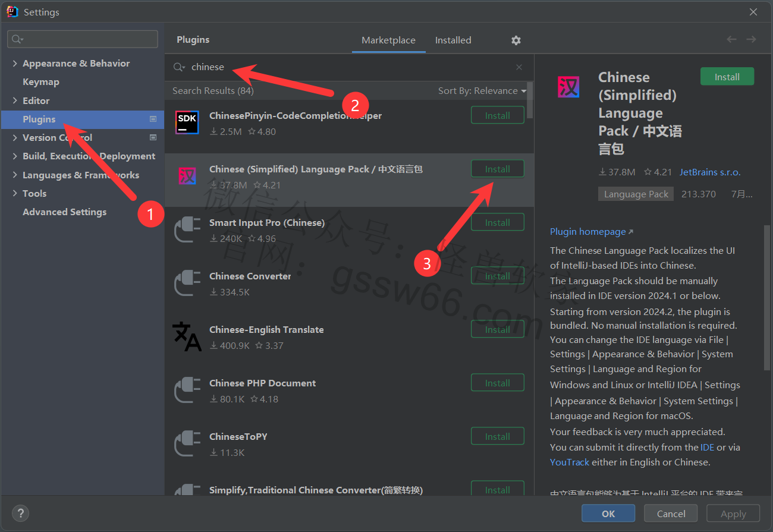The image size is (773, 532).
Task: Click the plugins settings gear icon
Action: pyautogui.click(x=516, y=40)
